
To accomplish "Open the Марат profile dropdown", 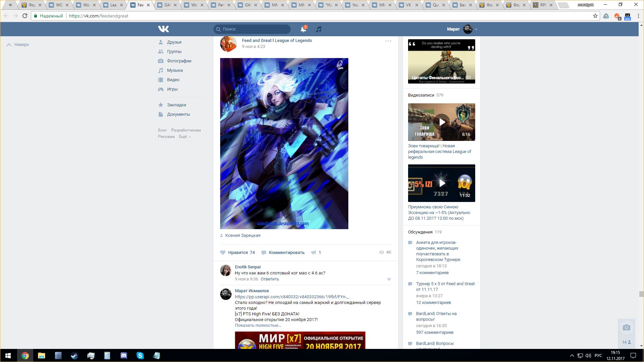I will tap(462, 29).
